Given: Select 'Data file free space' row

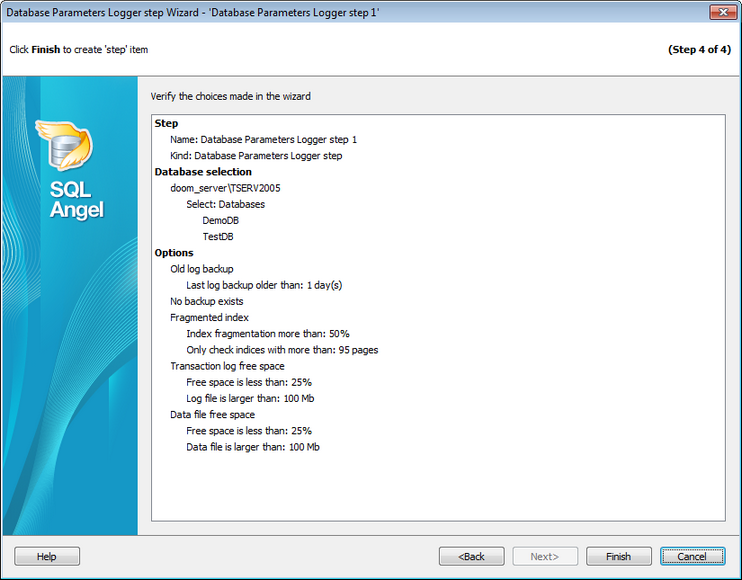Looking at the screenshot, I should 212,415.
